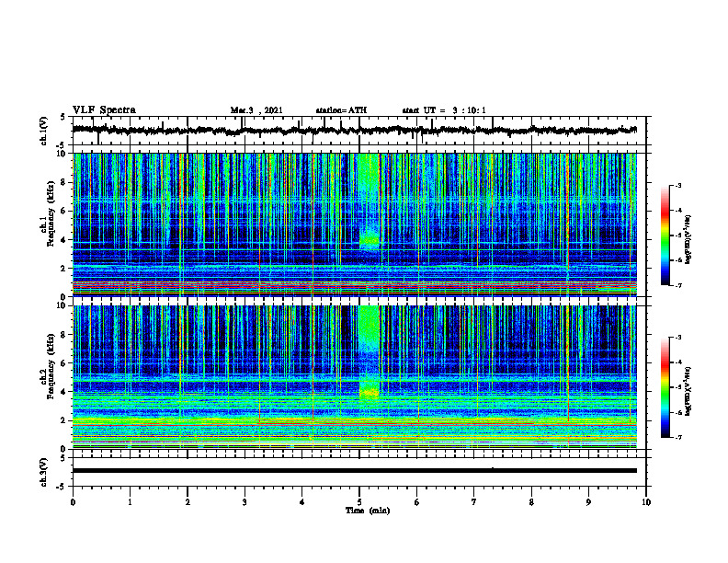Click the broadband burst in ch.1 spectrogram
This screenshot has width=728, height=563.
pyautogui.click(x=370, y=201)
